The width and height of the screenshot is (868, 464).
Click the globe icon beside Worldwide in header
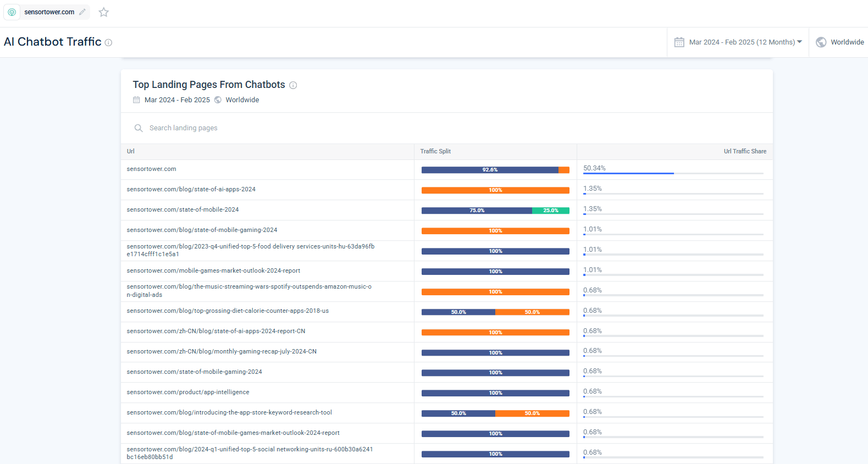tap(821, 42)
